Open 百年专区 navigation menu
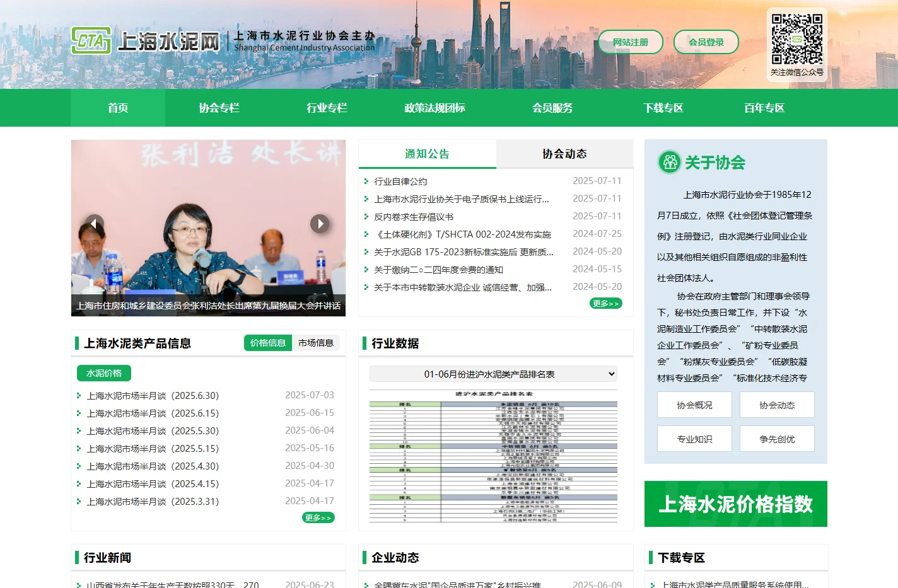This screenshot has width=898, height=588. [764, 108]
